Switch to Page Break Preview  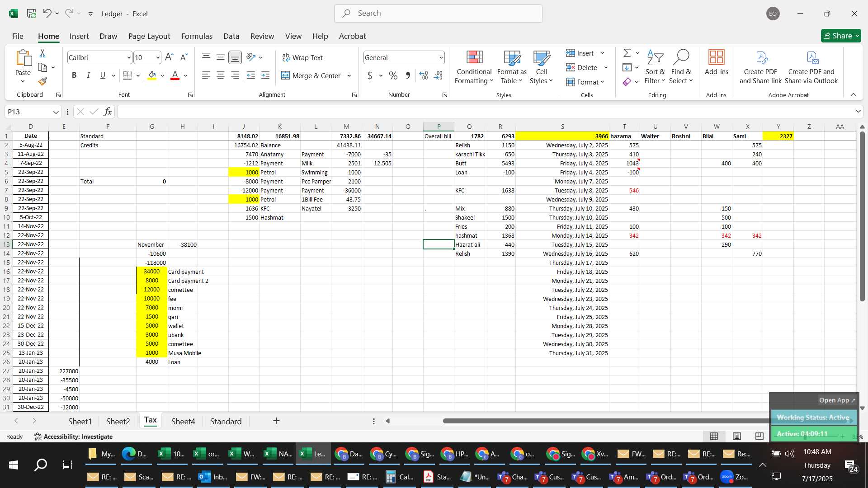(x=759, y=436)
